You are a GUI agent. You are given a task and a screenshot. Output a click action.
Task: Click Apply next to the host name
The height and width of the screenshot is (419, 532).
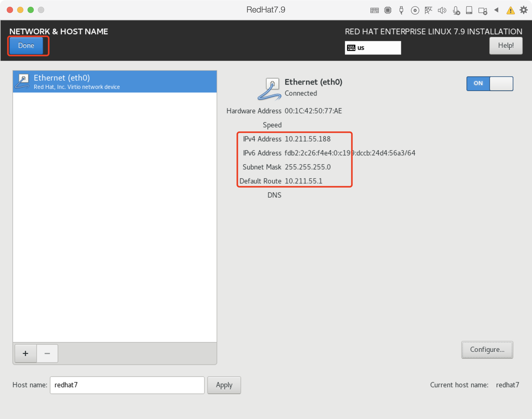224,385
